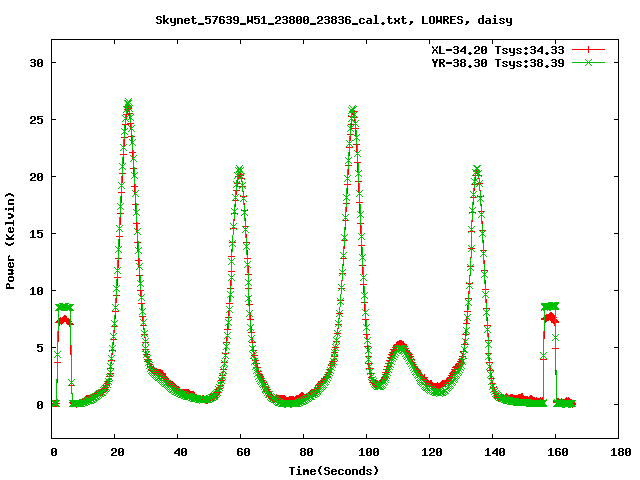This screenshot has width=640, height=480.
Task: Click y-axis tick label 5
Action: (x=40, y=348)
